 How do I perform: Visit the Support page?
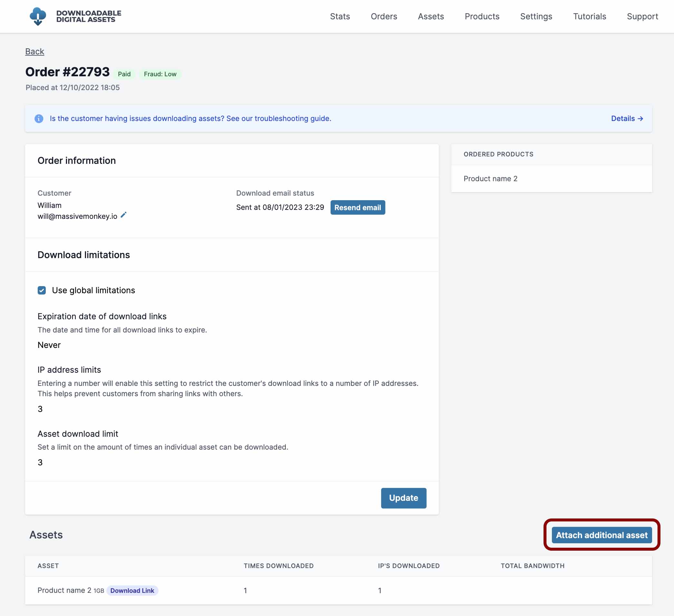coord(642,16)
